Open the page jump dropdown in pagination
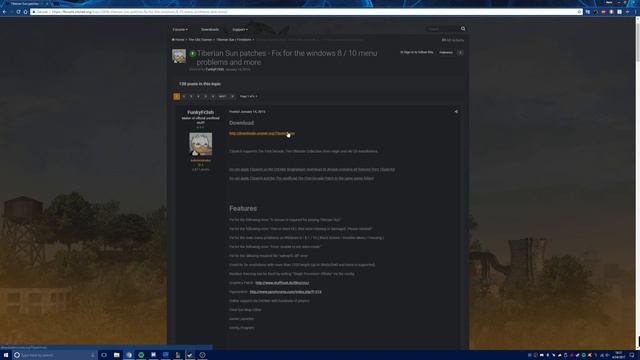 [249, 96]
